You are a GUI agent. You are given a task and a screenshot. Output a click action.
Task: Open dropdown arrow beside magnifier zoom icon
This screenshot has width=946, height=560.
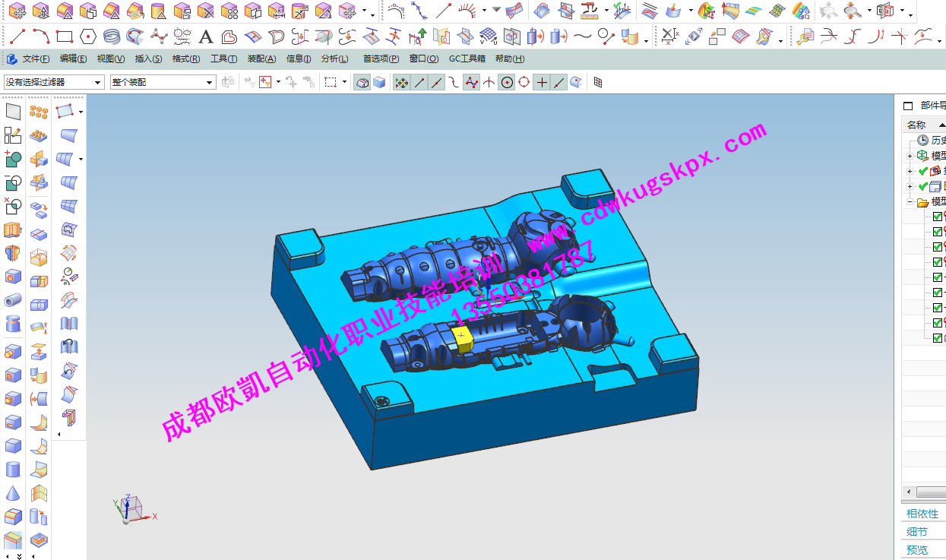pos(868,11)
